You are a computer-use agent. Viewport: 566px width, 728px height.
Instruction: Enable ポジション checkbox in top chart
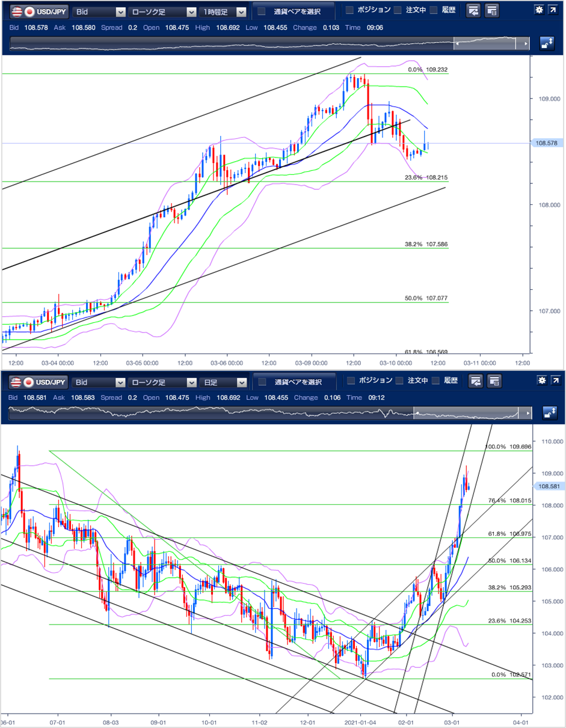tap(349, 10)
